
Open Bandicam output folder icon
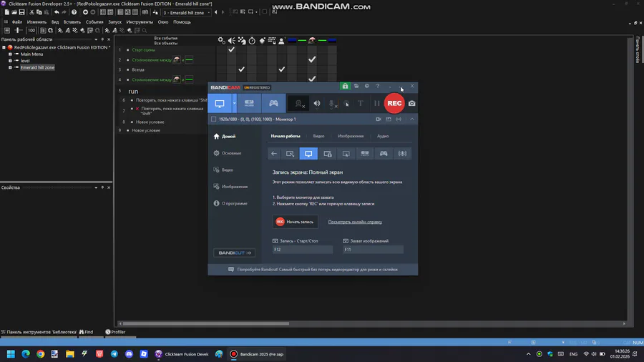(356, 86)
